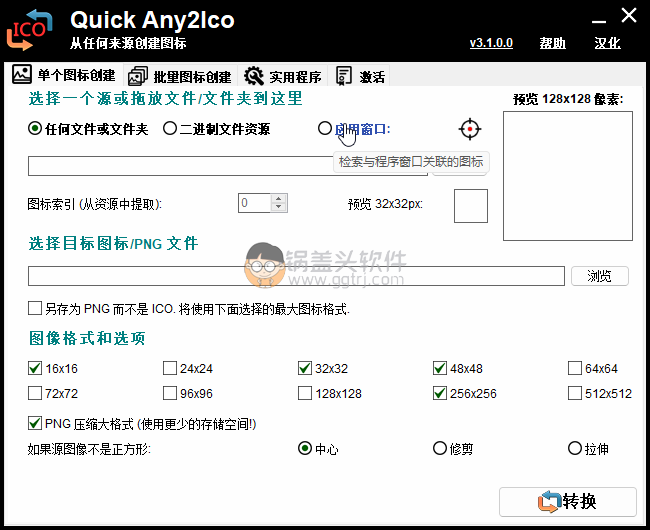Increase the icon index with up arrow
This screenshot has width=650, height=530.
click(x=279, y=198)
